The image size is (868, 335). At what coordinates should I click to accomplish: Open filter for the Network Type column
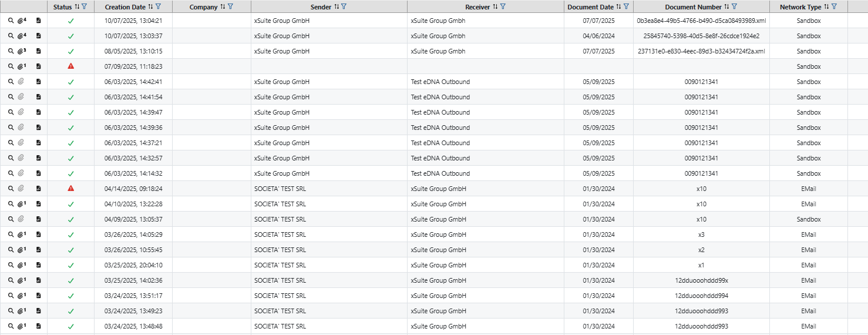(x=834, y=6)
